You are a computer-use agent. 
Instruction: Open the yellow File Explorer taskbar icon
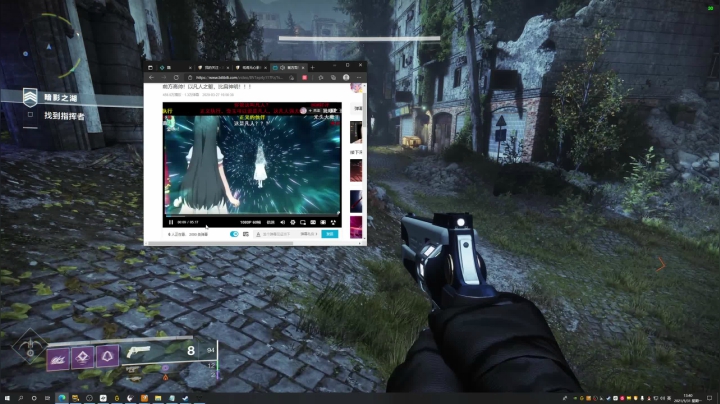tap(158, 398)
